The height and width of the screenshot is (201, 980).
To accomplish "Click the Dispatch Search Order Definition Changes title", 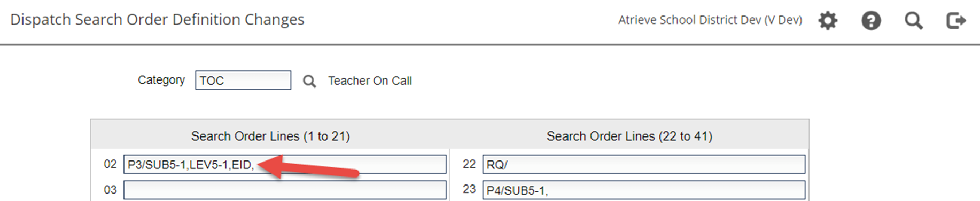I will coord(157,20).
